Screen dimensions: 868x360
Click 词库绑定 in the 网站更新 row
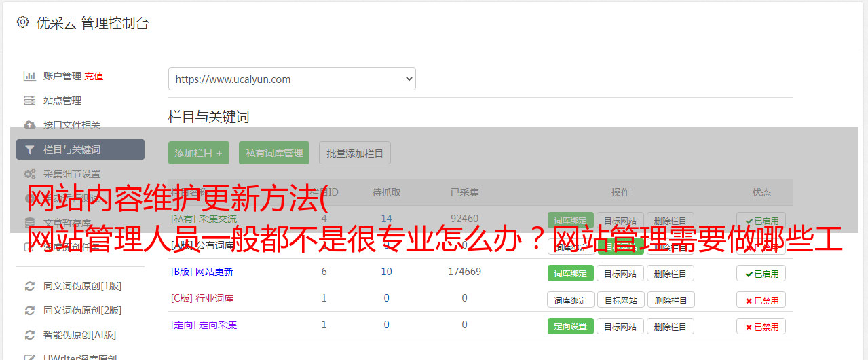pyautogui.click(x=571, y=273)
